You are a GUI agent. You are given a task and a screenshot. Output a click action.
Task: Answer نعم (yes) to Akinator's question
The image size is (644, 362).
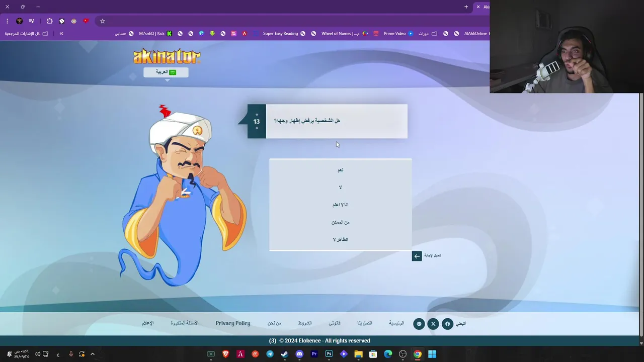point(341,170)
